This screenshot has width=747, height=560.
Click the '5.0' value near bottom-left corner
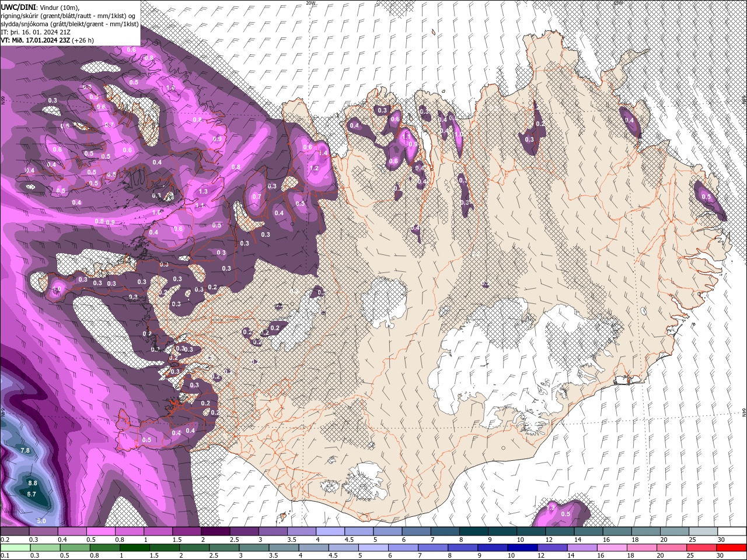tap(41, 520)
